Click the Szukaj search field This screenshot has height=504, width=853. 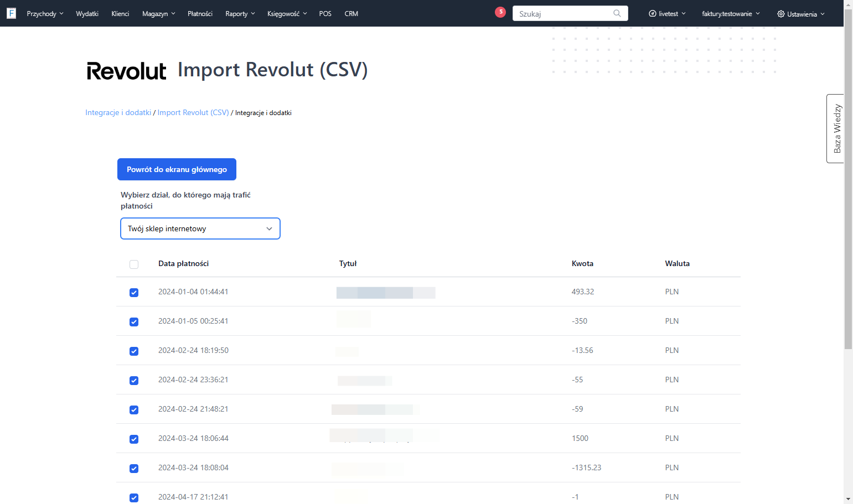(x=570, y=13)
